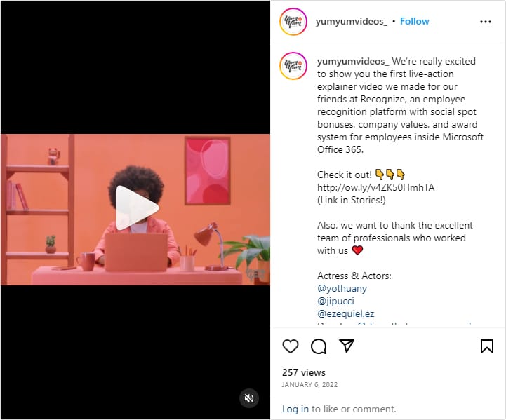The width and height of the screenshot is (506, 420).
Task: Open yumyumvideos_ profile picture in header
Action: (x=293, y=22)
